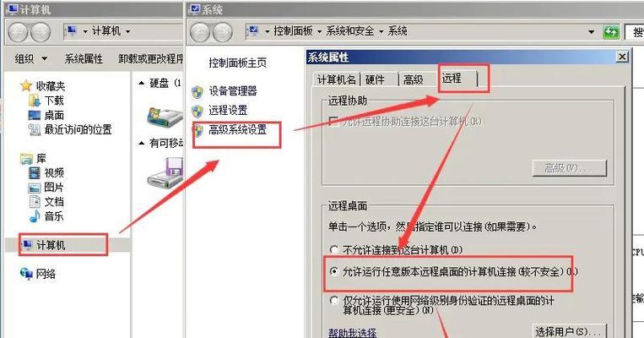Select Computer in the navigation tree

point(51,245)
